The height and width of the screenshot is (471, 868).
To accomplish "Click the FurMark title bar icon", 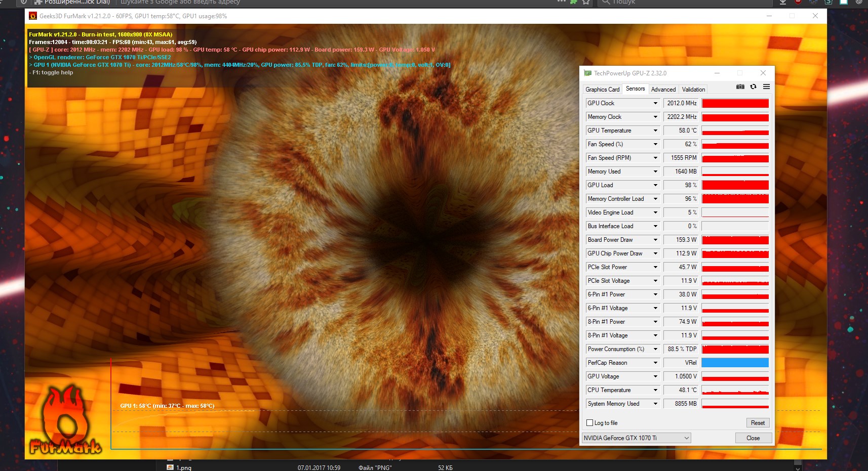I will pyautogui.click(x=33, y=16).
